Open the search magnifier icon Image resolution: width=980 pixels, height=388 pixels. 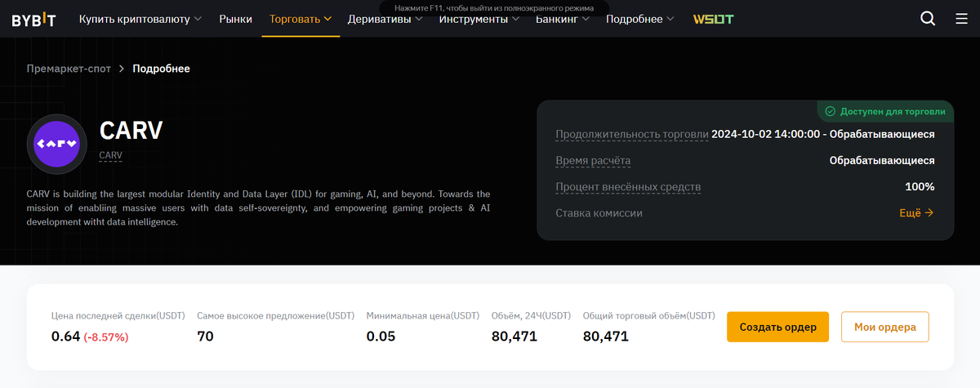click(928, 19)
